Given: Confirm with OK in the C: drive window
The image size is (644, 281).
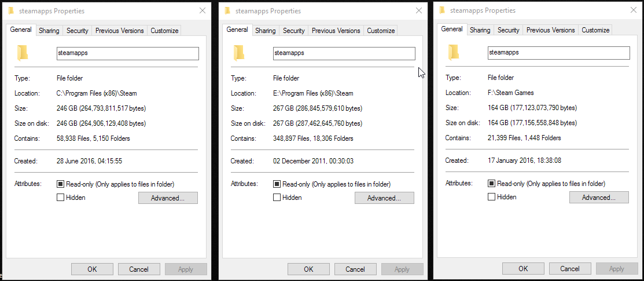Looking at the screenshot, I should (x=92, y=269).
